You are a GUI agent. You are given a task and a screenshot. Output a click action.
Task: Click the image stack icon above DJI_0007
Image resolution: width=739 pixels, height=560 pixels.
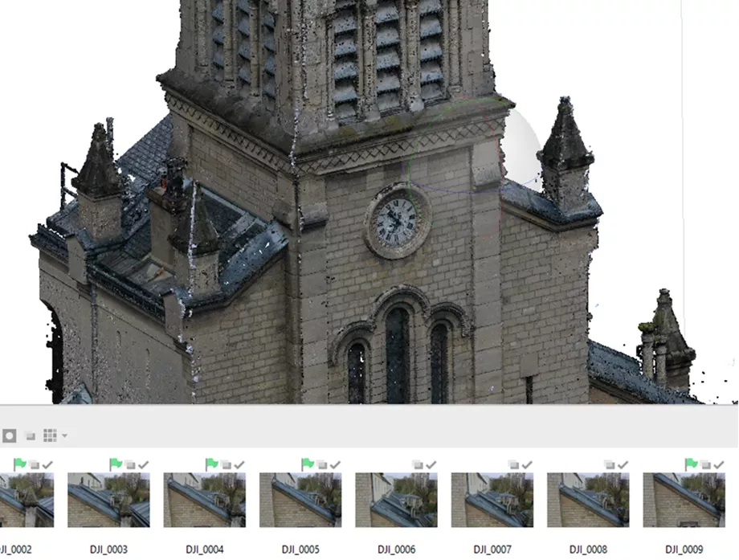click(x=512, y=464)
